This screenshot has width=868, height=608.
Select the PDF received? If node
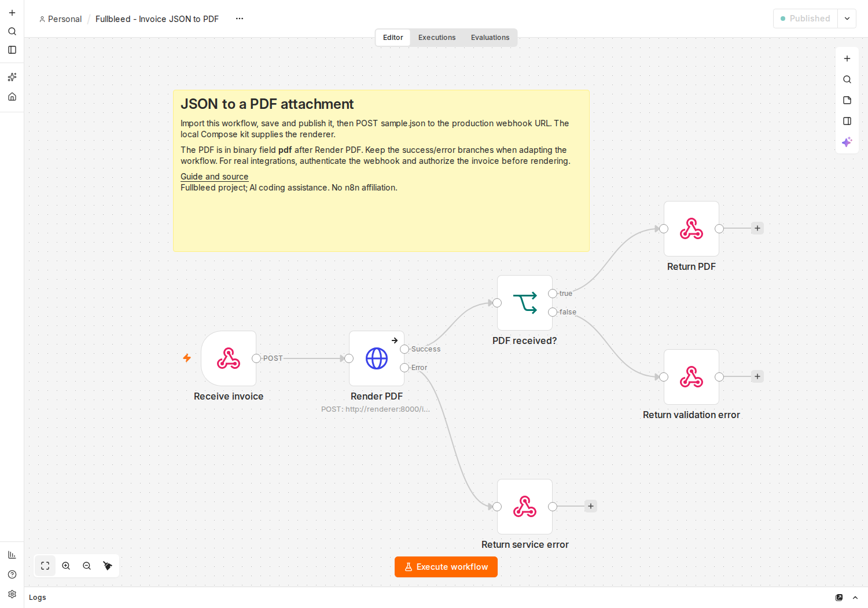pos(525,303)
